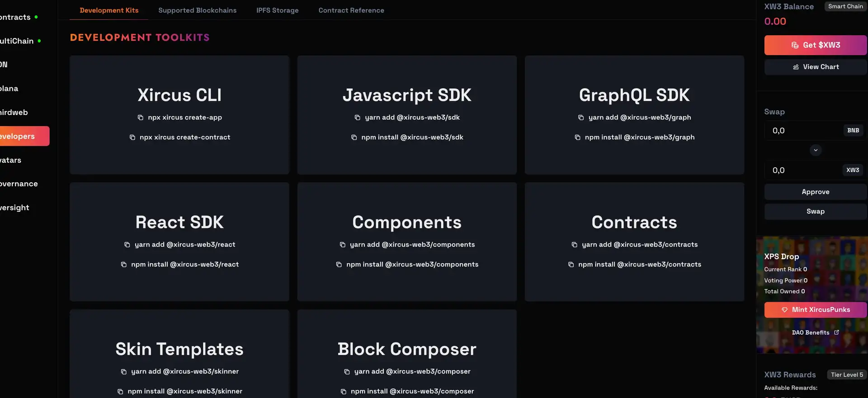Select the XW3 token label in swap
Image resolution: width=868 pixels, height=398 pixels.
[853, 170]
